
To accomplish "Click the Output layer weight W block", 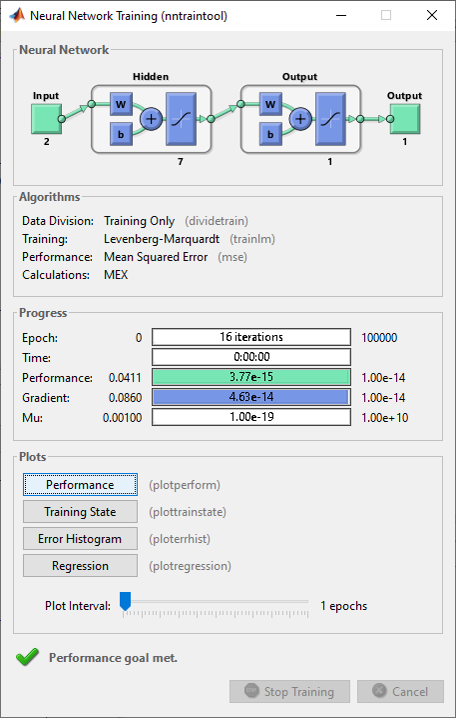I will coord(270,104).
